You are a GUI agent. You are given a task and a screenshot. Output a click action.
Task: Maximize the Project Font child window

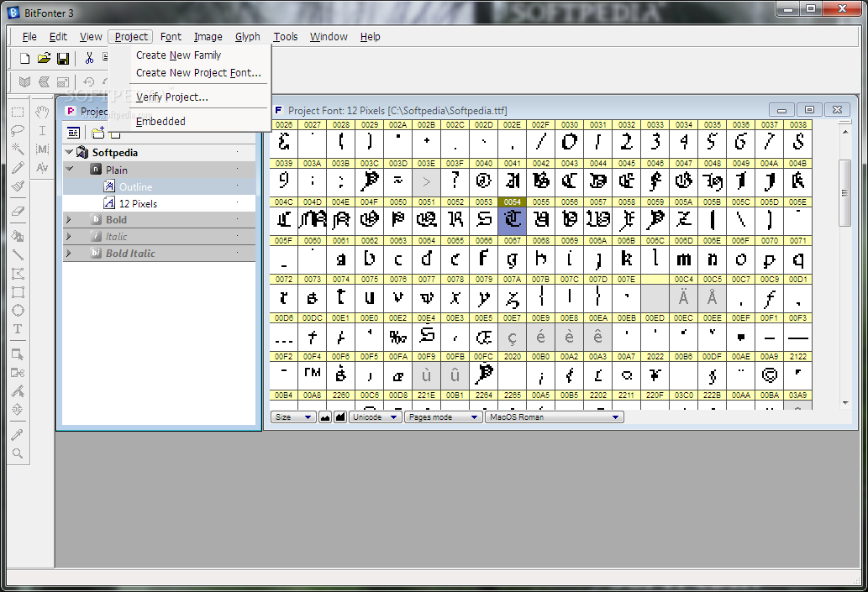[x=809, y=110]
